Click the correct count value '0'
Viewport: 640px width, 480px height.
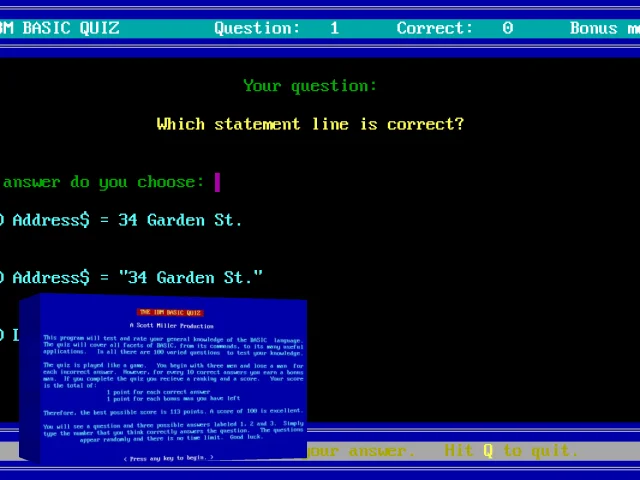click(x=507, y=28)
